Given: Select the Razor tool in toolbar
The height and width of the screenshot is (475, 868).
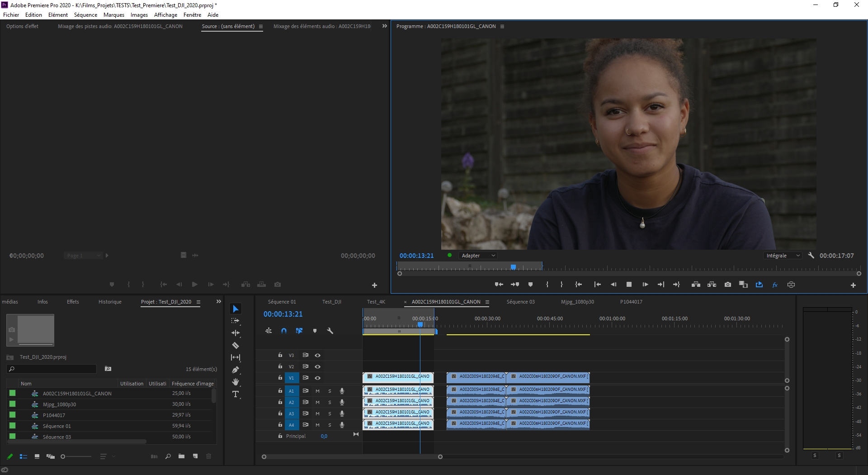Looking at the screenshot, I should click(236, 346).
